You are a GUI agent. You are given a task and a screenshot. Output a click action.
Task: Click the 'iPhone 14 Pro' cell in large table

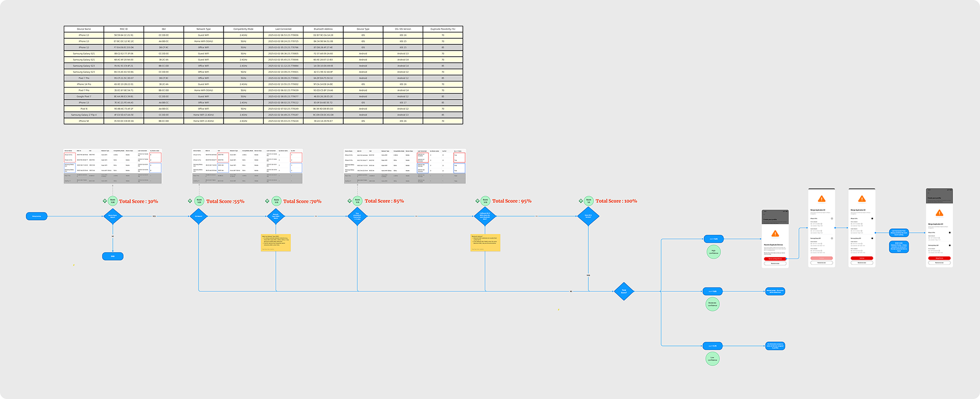coord(84,84)
